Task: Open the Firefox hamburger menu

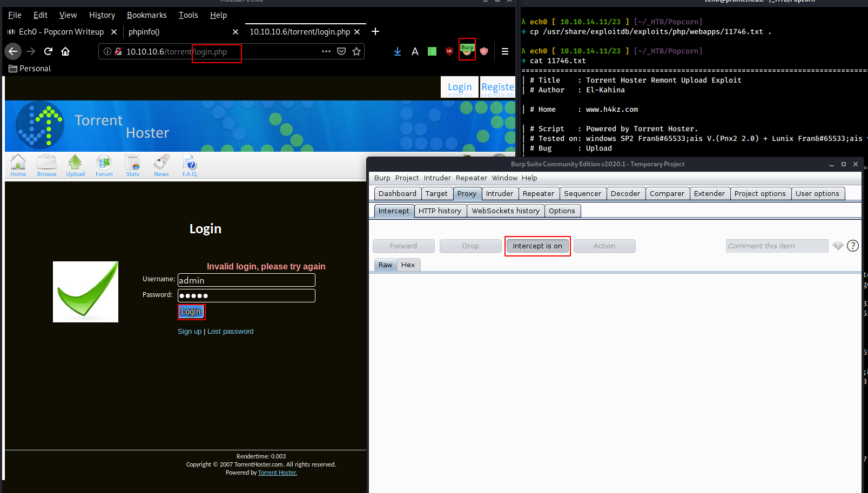Action: [505, 51]
